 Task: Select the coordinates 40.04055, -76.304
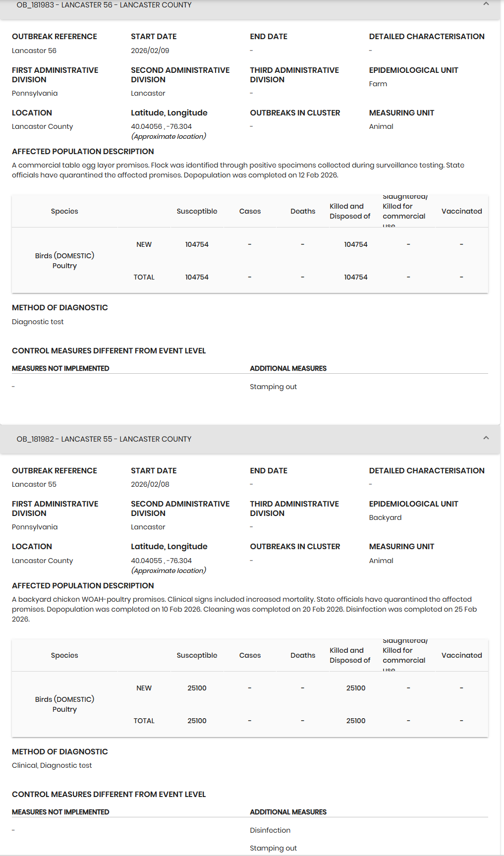(161, 561)
